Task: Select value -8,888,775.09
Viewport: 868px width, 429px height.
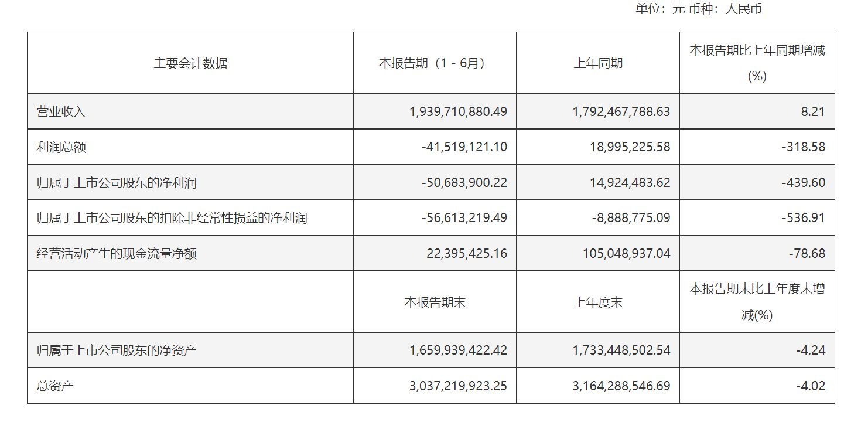Action: pyautogui.click(x=631, y=219)
